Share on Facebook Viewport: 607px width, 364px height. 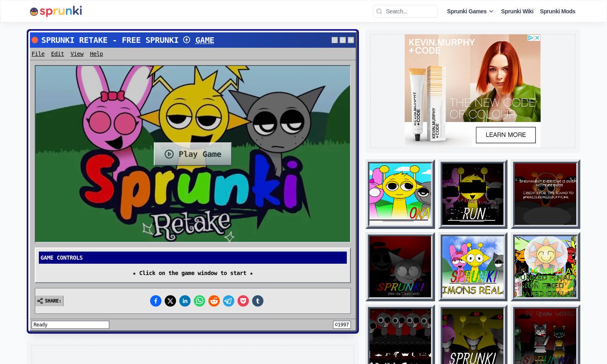[x=156, y=301]
